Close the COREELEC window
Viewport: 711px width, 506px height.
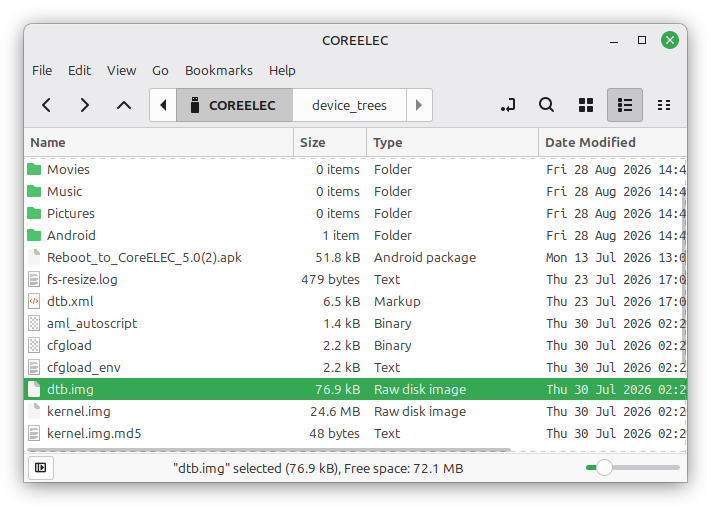coord(670,40)
